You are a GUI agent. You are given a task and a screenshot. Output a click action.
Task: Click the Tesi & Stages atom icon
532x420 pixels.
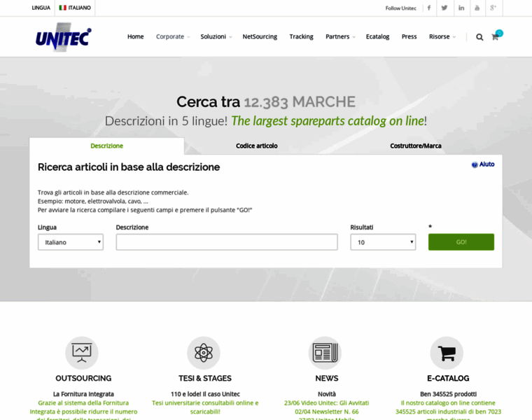pyautogui.click(x=204, y=353)
